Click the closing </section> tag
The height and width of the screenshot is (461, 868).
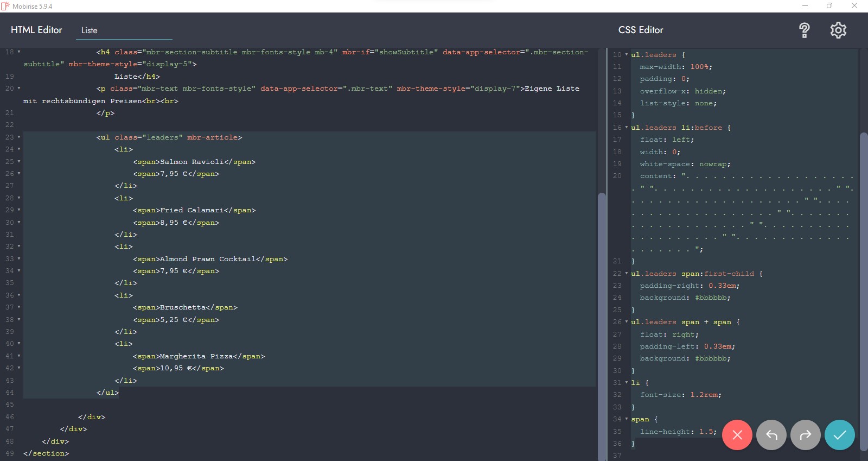point(46,453)
